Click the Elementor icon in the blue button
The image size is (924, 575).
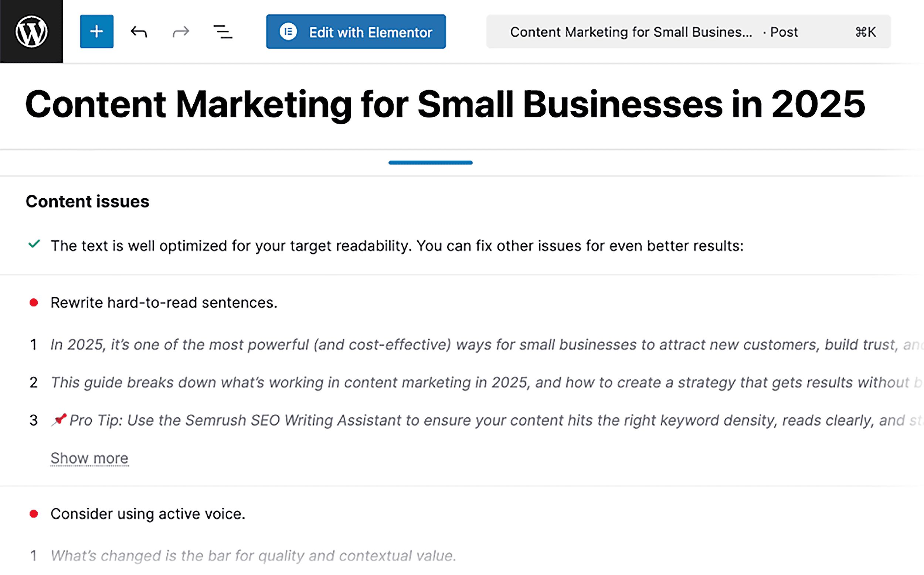click(288, 31)
